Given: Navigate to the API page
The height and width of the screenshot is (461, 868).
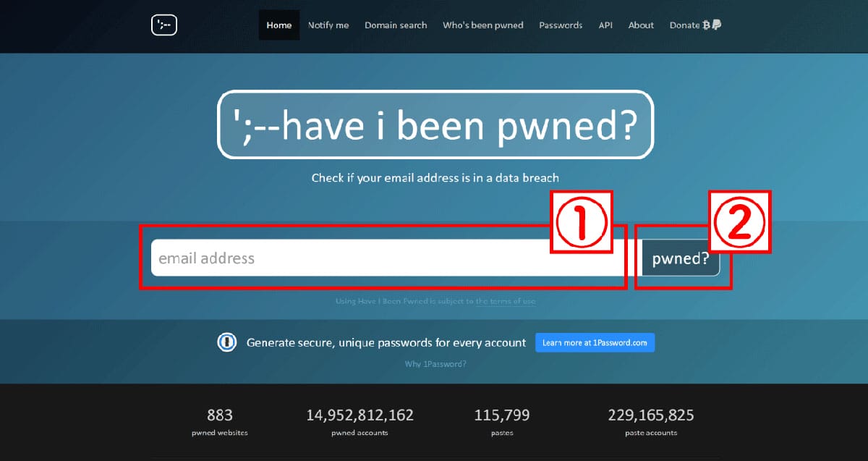Looking at the screenshot, I should (x=605, y=25).
